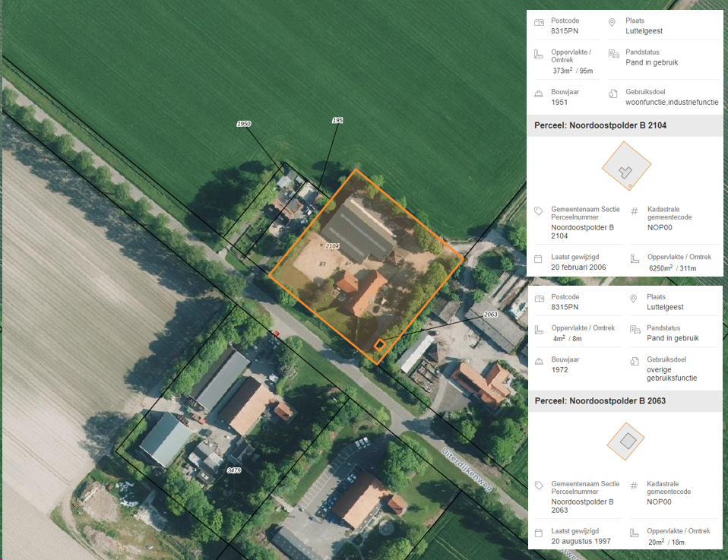728x560 pixels.
Task: Click the 2063 parcel label on the map
Action: (x=490, y=315)
